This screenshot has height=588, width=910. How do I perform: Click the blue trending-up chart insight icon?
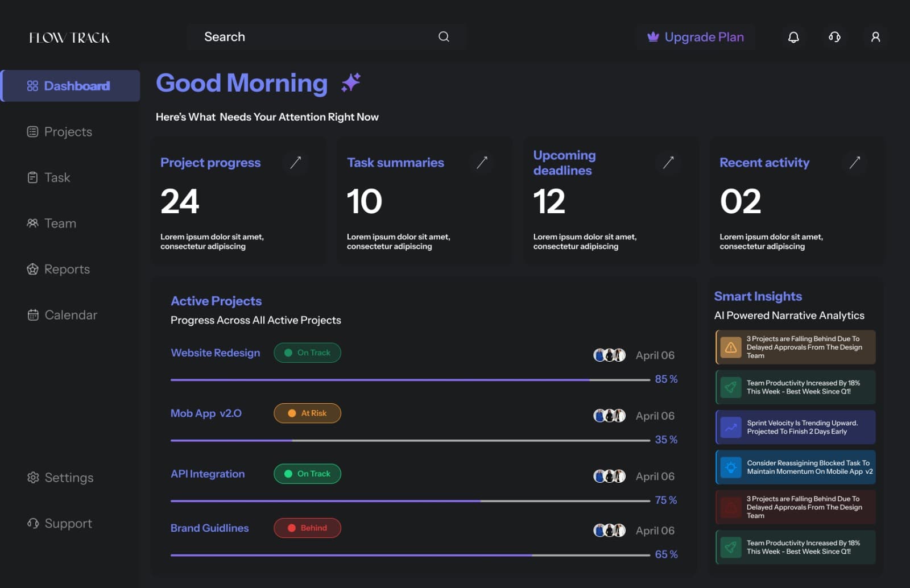point(731,427)
